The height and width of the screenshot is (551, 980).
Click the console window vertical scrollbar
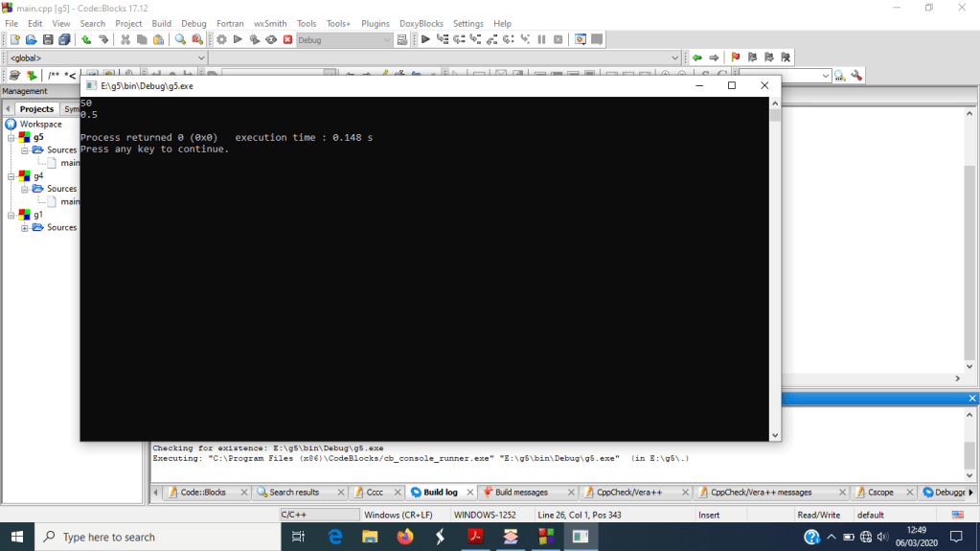[x=775, y=268]
